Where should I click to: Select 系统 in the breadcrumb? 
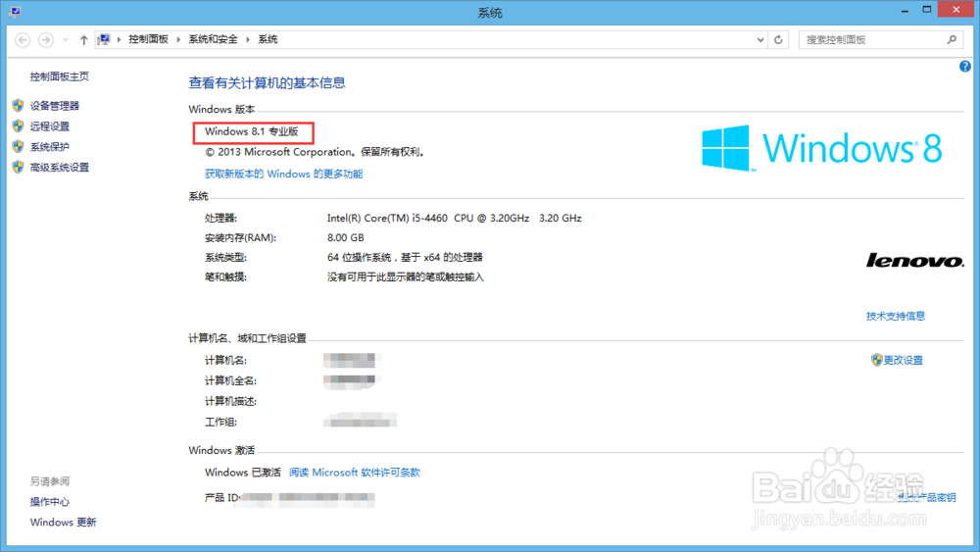pyautogui.click(x=269, y=39)
